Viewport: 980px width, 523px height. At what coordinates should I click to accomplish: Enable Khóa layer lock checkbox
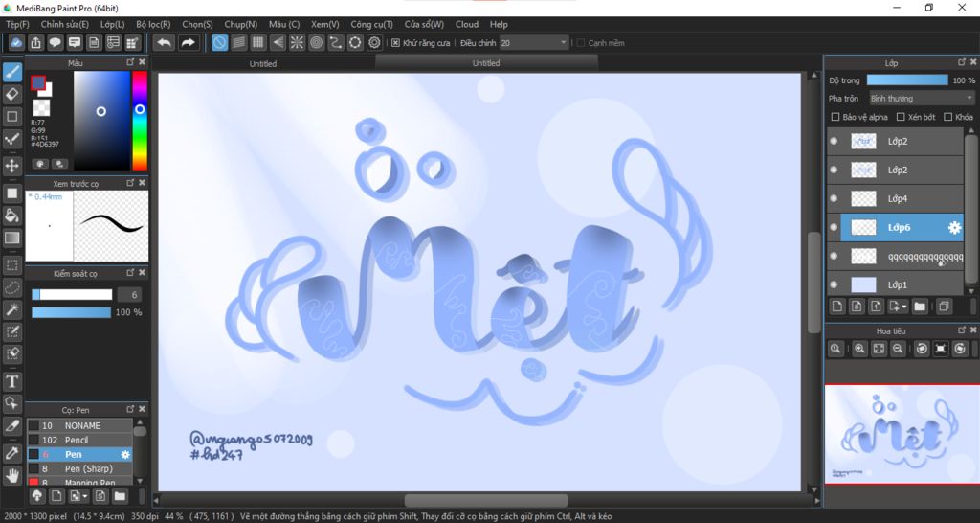pos(948,117)
